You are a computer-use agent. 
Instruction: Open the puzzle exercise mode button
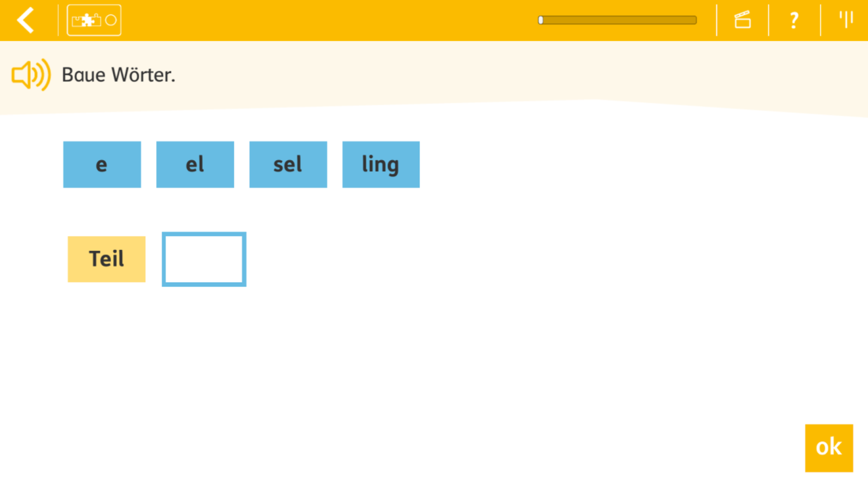[x=94, y=20]
